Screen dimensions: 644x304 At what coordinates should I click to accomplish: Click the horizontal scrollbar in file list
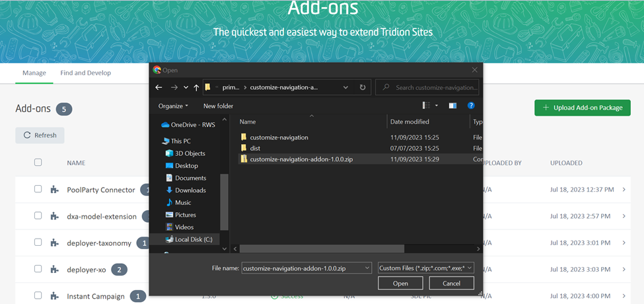[322, 249]
